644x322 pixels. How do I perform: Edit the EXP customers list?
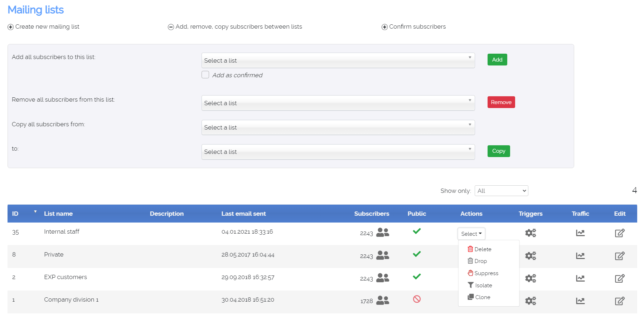click(619, 278)
